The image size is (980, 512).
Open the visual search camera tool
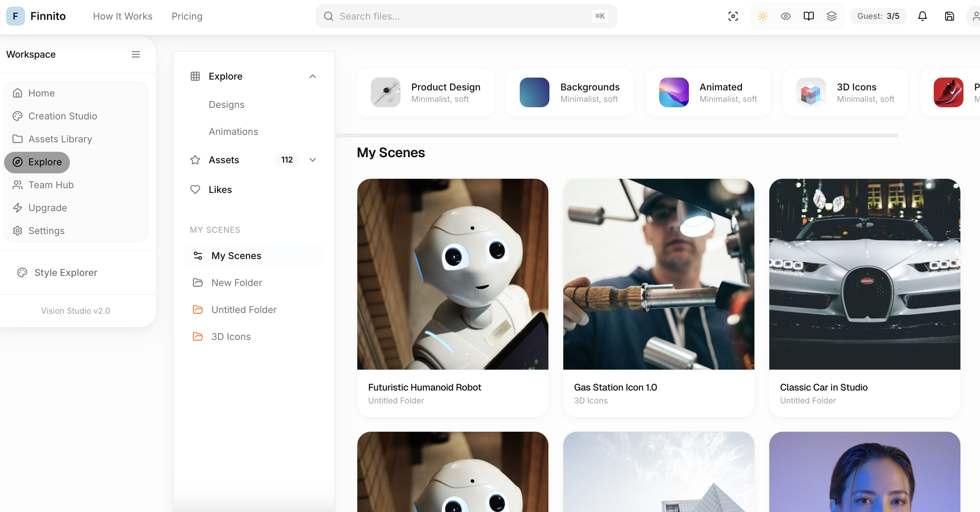(733, 16)
